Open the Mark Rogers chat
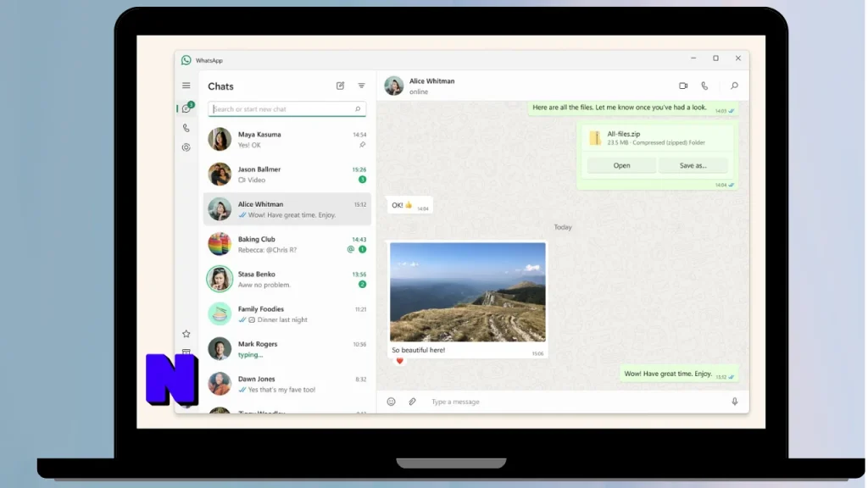The width and height of the screenshot is (868, 488). pos(287,348)
